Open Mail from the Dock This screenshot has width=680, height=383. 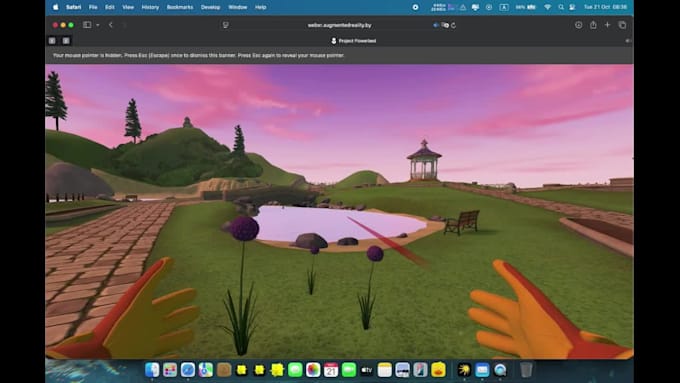(x=482, y=370)
